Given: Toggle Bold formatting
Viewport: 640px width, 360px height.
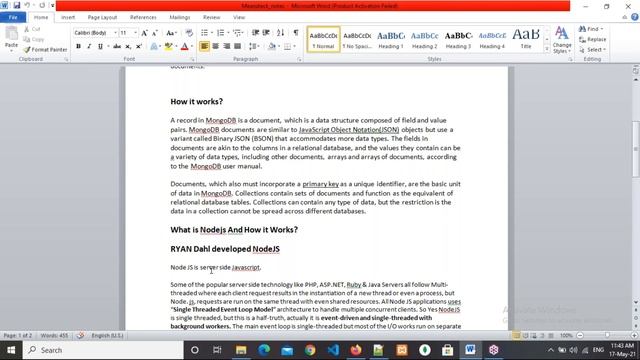Looking at the screenshot, I should [78, 47].
